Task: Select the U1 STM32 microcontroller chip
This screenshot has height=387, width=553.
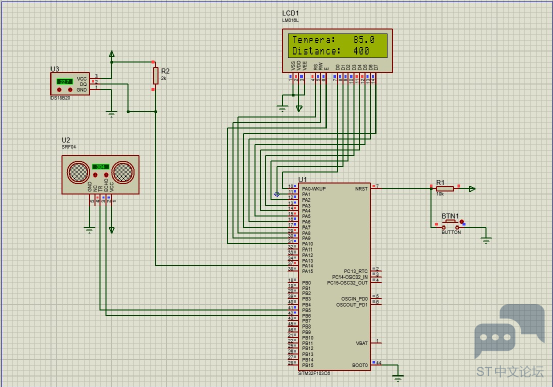Action: (x=334, y=277)
